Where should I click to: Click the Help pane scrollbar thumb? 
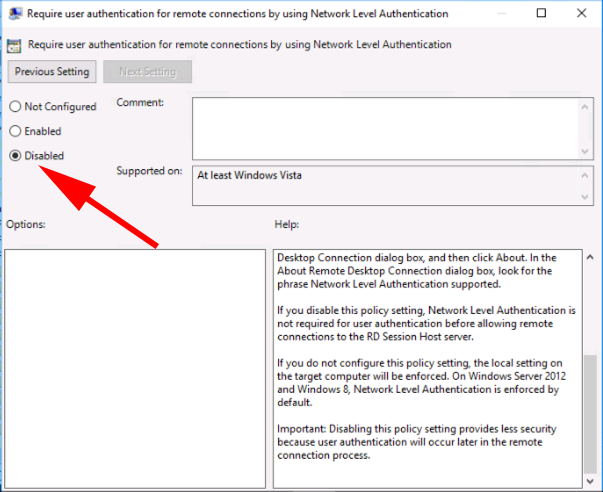[590, 414]
